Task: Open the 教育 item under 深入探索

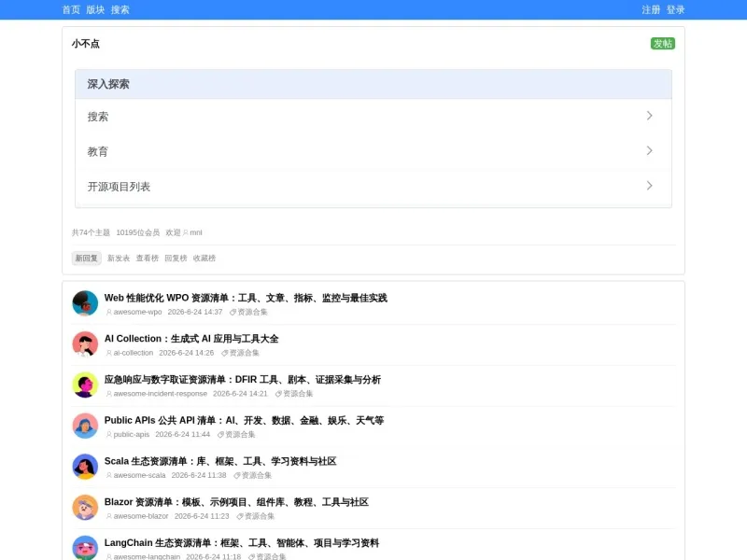Action: coord(373,151)
